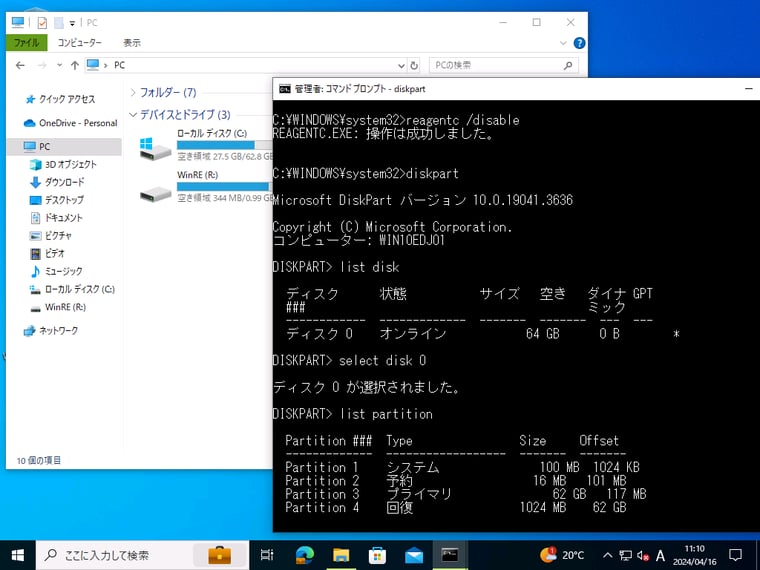The width and height of the screenshot is (760, 570).
Task: Click the ローカル ディスク (C:) drive icon
Action: 155,149
